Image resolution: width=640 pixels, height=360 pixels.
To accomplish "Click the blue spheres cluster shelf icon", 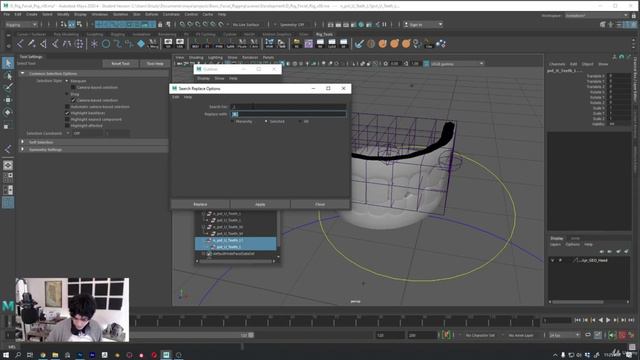I will pyautogui.click(x=441, y=43).
